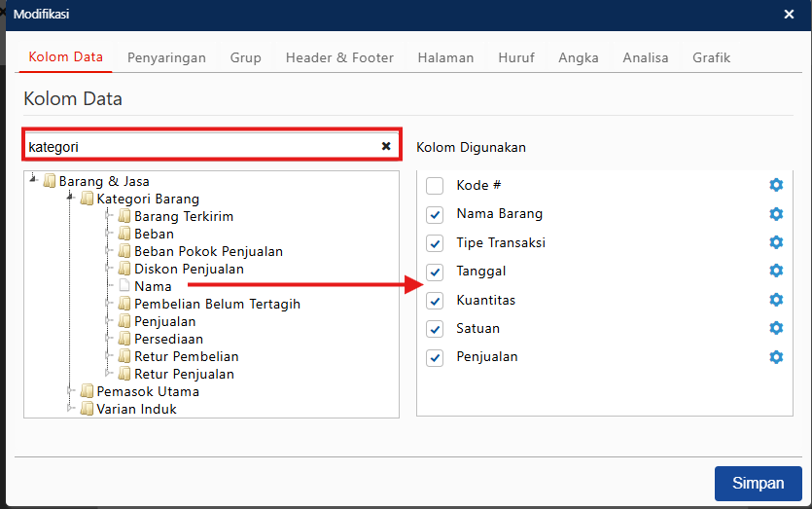This screenshot has width=812, height=509.
Task: Switch to the Penyaringan tab
Action: point(166,57)
